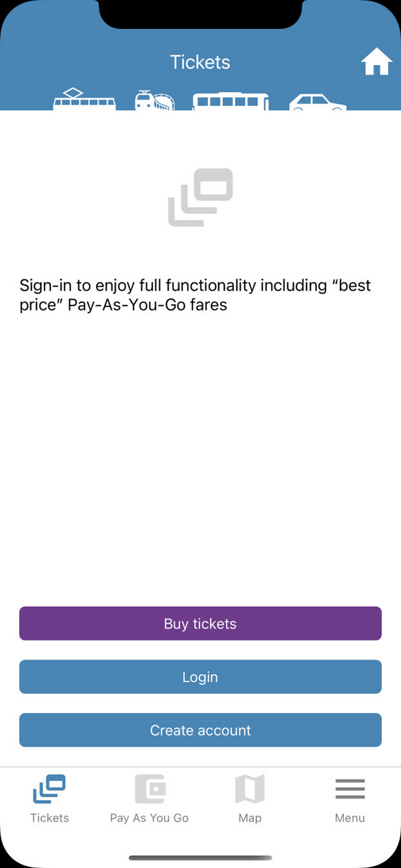
Task: Tap the car icon in header
Action: click(x=317, y=103)
